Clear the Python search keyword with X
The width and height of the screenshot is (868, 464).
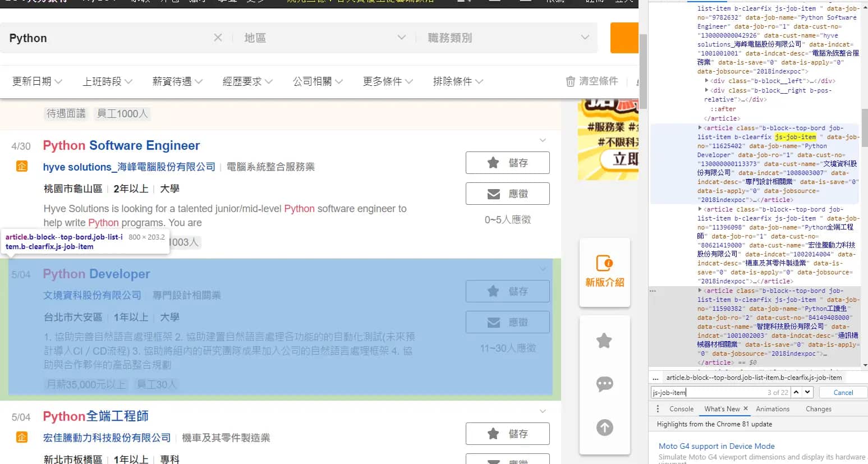point(218,38)
